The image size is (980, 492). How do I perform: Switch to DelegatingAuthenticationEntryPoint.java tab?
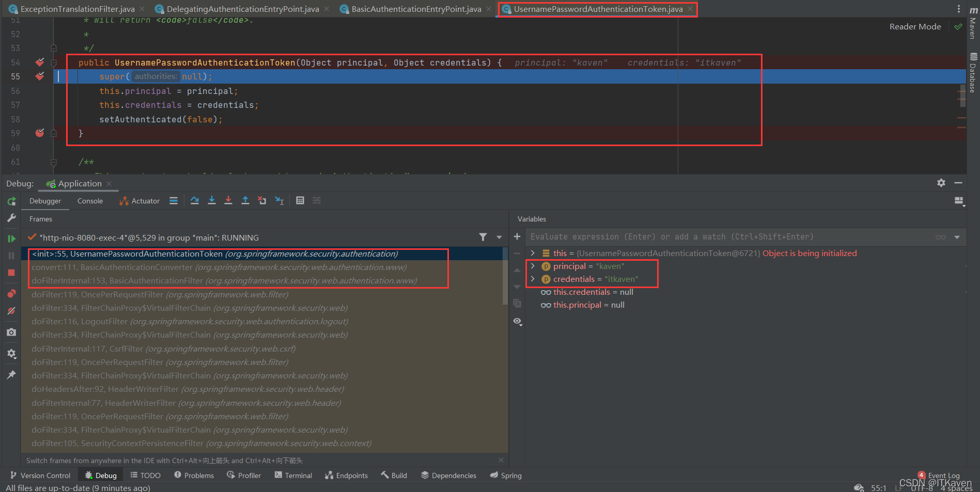243,9
